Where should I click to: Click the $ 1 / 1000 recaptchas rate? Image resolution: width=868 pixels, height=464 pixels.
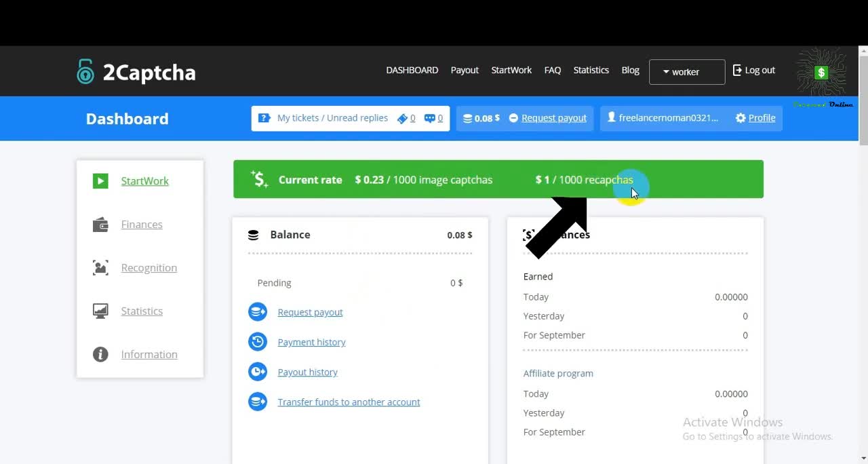(584, 180)
